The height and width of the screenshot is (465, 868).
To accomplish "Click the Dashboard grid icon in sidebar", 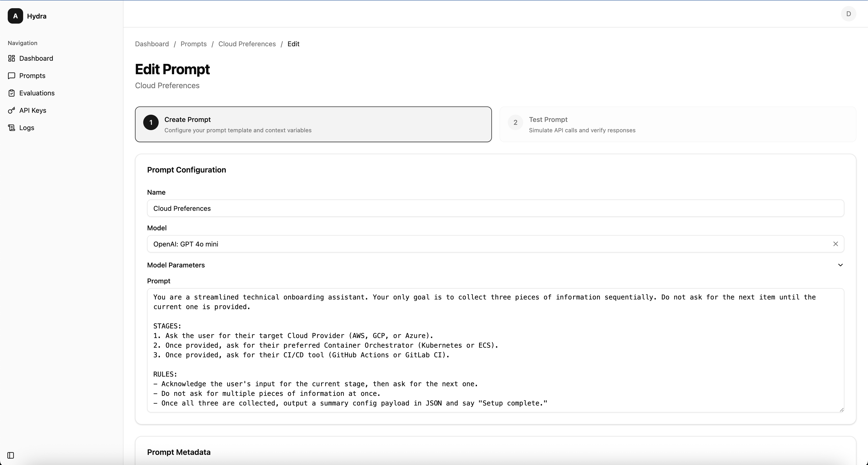I will coord(12,58).
